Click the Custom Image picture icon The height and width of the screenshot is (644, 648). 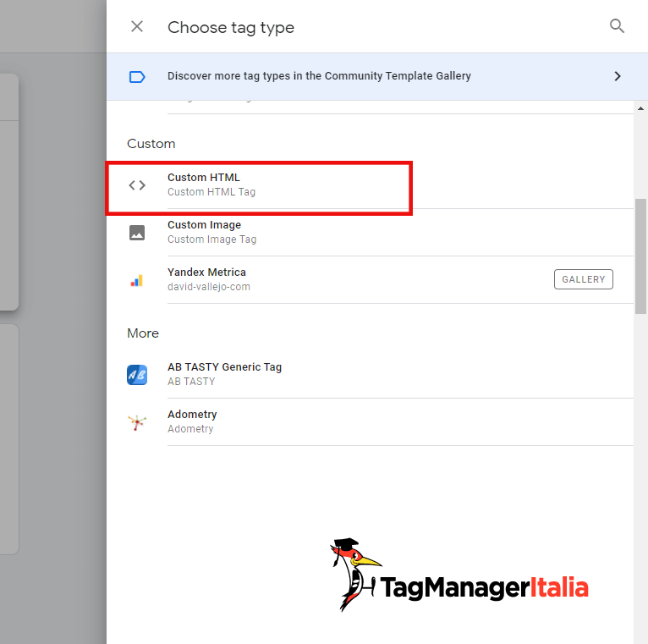[x=137, y=233]
